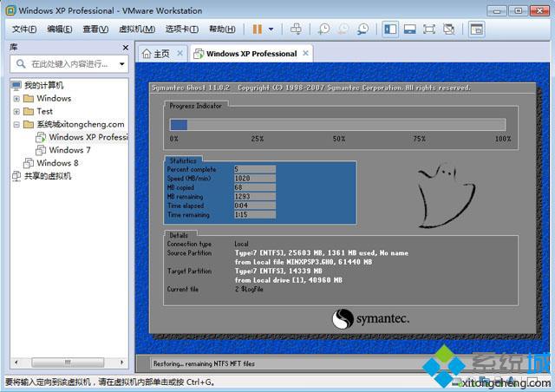Viewport: 555px width, 392px height.
Task: Open the 文件(F) menu
Action: pyautogui.click(x=24, y=29)
